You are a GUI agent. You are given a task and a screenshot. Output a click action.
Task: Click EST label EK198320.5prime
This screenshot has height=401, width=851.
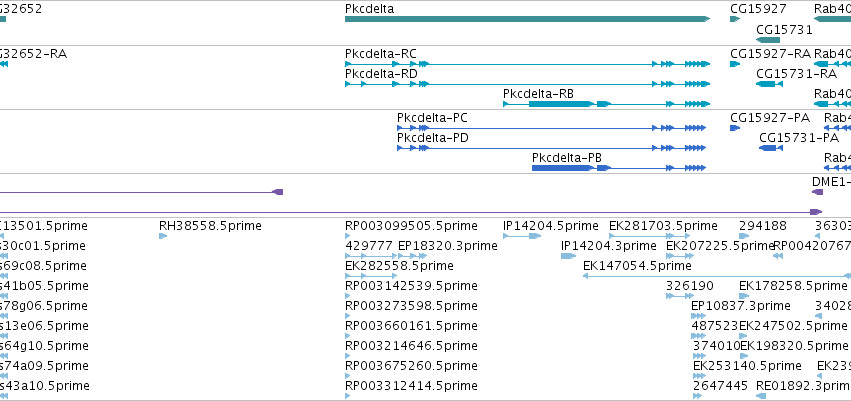795,346
